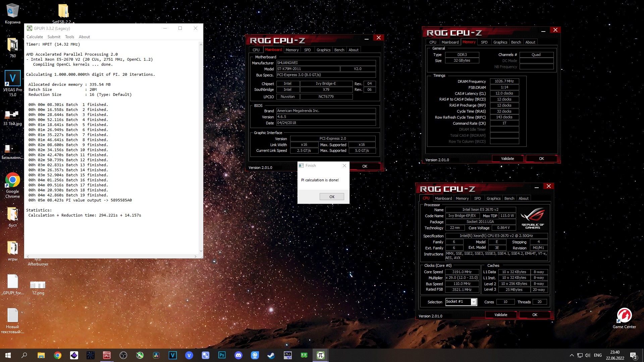The width and height of the screenshot is (644, 362).
Task: Expand the Socket #1 selection dropdown
Action: click(474, 302)
